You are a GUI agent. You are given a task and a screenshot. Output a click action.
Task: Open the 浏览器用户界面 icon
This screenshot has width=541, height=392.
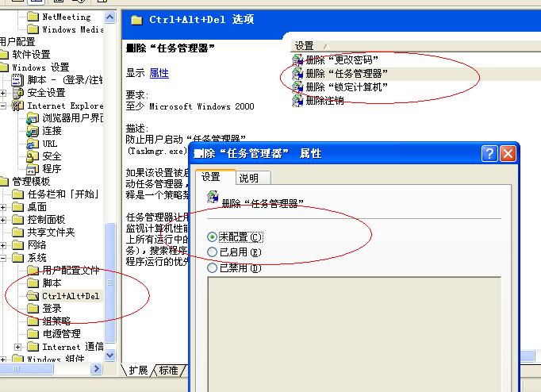(x=33, y=118)
